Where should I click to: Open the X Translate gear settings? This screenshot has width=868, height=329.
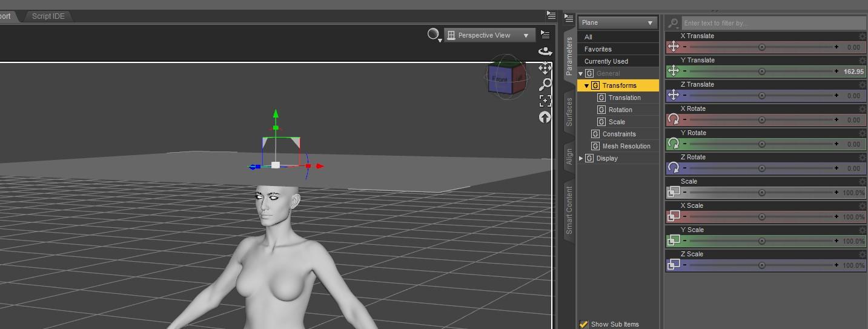pos(862,36)
